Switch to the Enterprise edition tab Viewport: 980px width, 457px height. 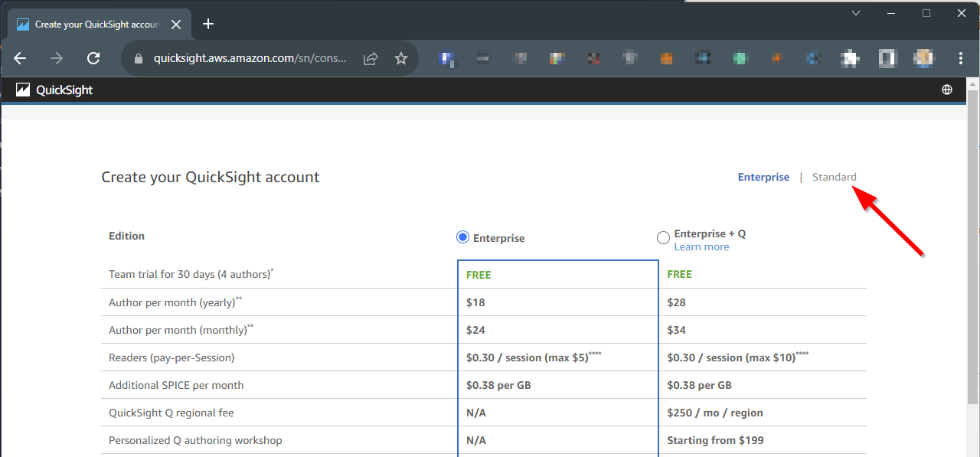763,177
